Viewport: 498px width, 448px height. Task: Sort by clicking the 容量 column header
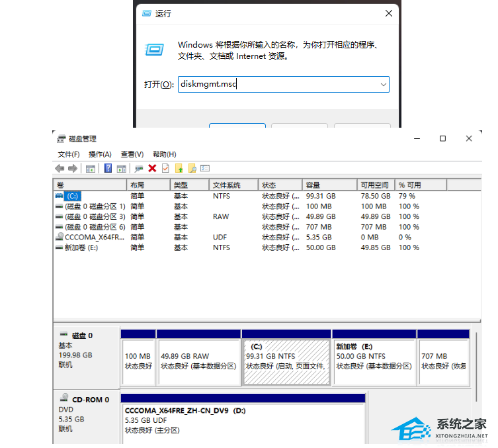point(313,185)
